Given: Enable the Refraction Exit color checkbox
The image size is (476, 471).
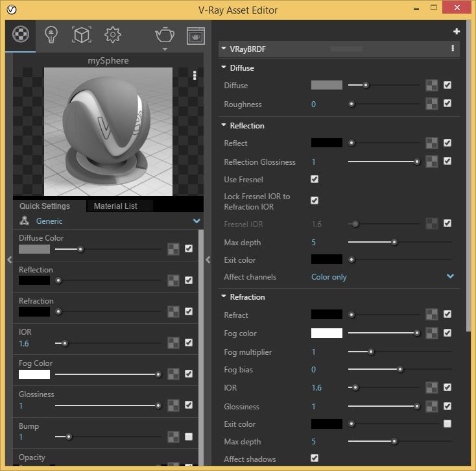Looking at the screenshot, I should pyautogui.click(x=447, y=424).
